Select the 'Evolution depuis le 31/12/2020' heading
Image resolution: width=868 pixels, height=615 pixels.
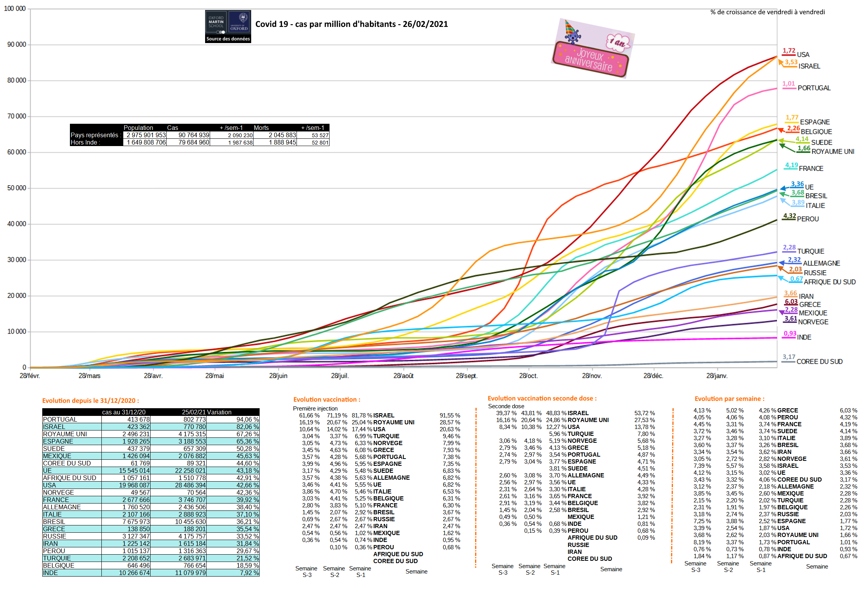91,401
